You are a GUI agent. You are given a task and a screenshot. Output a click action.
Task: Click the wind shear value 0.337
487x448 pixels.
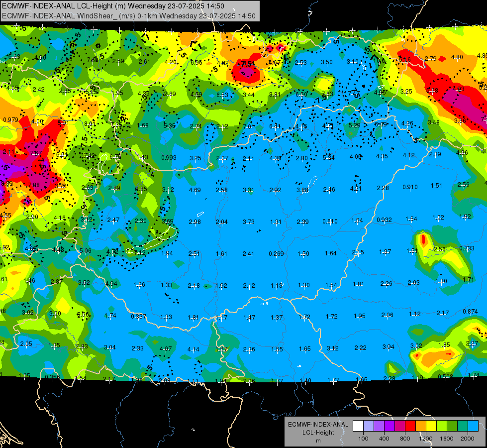coord(138,316)
